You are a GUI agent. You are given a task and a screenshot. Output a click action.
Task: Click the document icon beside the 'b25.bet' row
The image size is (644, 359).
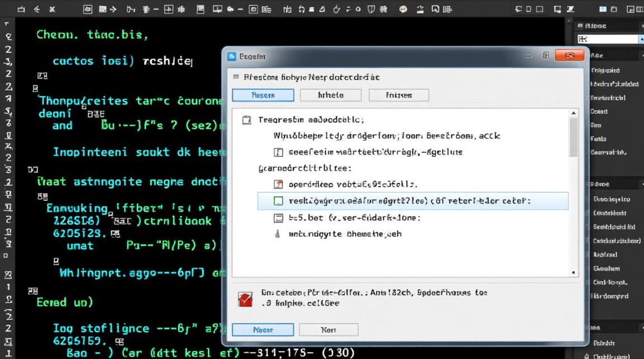(x=278, y=218)
